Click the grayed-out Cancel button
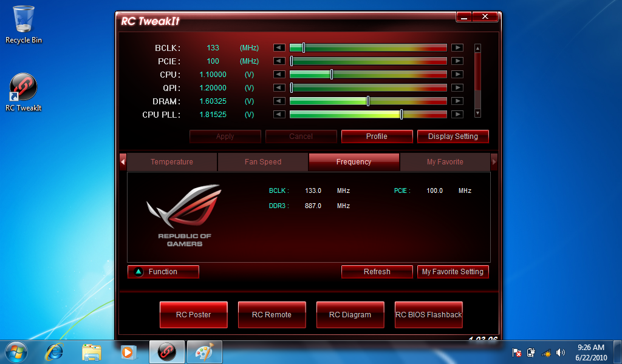Screen dimensions: 622x364 tap(301, 136)
